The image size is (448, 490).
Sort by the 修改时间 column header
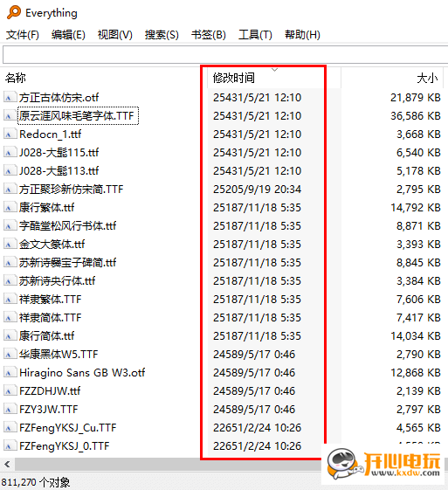234,78
